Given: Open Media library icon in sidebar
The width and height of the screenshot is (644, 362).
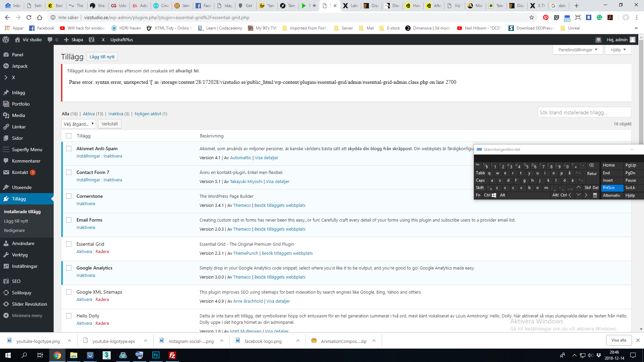Looking at the screenshot, I should 6,115.
